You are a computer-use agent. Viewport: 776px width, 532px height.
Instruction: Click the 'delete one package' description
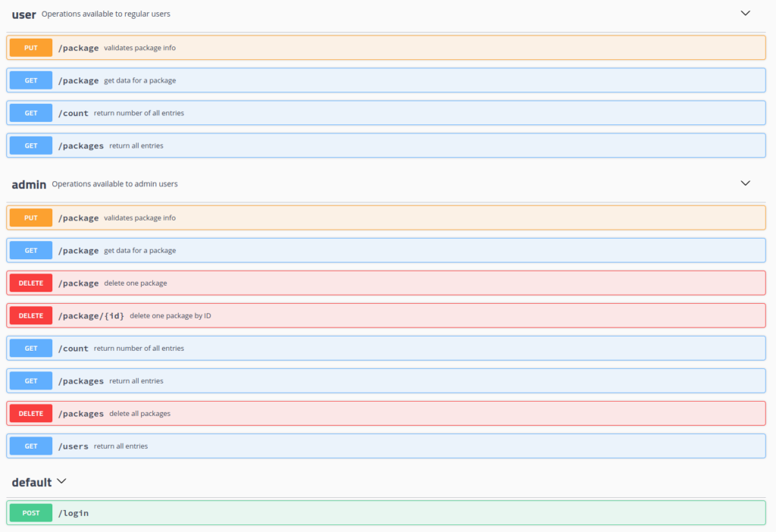point(136,283)
